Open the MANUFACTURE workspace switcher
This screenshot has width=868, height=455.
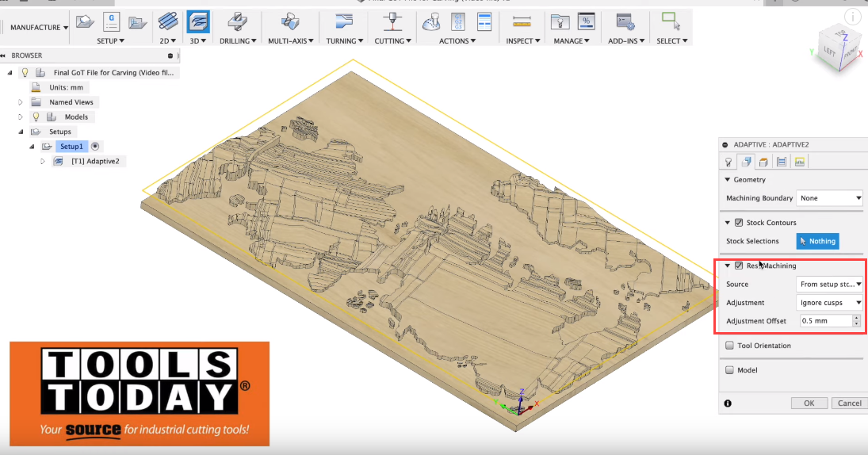[x=40, y=27]
